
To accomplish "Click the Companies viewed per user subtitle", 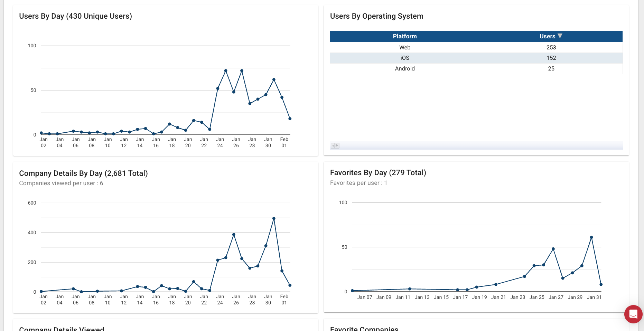I will pyautogui.click(x=61, y=183).
